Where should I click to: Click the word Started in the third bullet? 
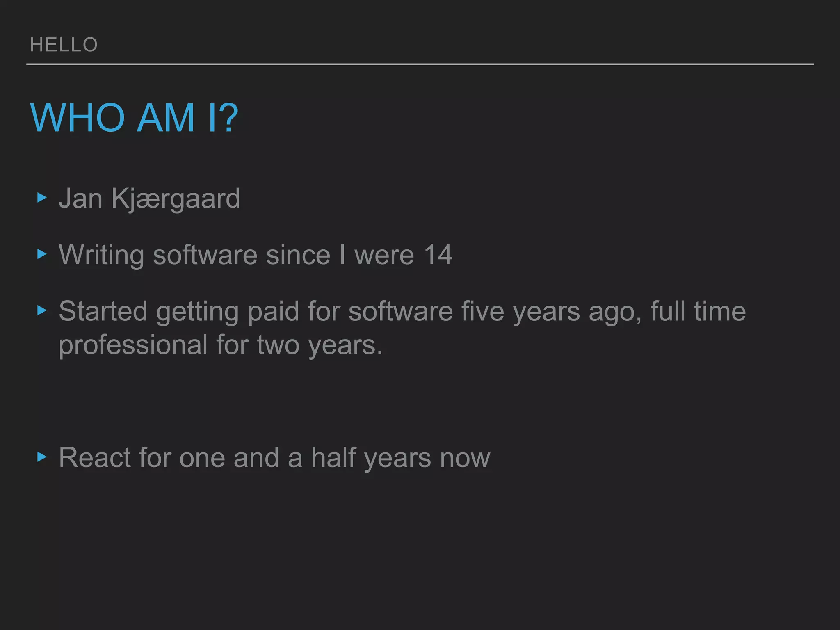[103, 311]
